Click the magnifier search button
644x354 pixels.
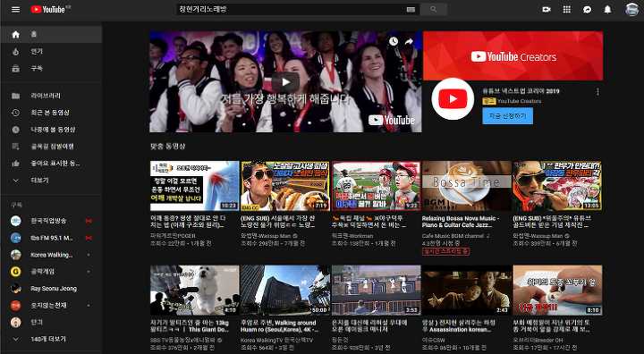pyautogui.click(x=434, y=9)
